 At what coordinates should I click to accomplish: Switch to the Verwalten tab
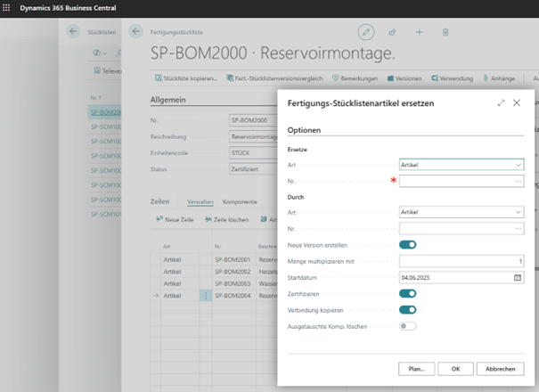(200, 202)
